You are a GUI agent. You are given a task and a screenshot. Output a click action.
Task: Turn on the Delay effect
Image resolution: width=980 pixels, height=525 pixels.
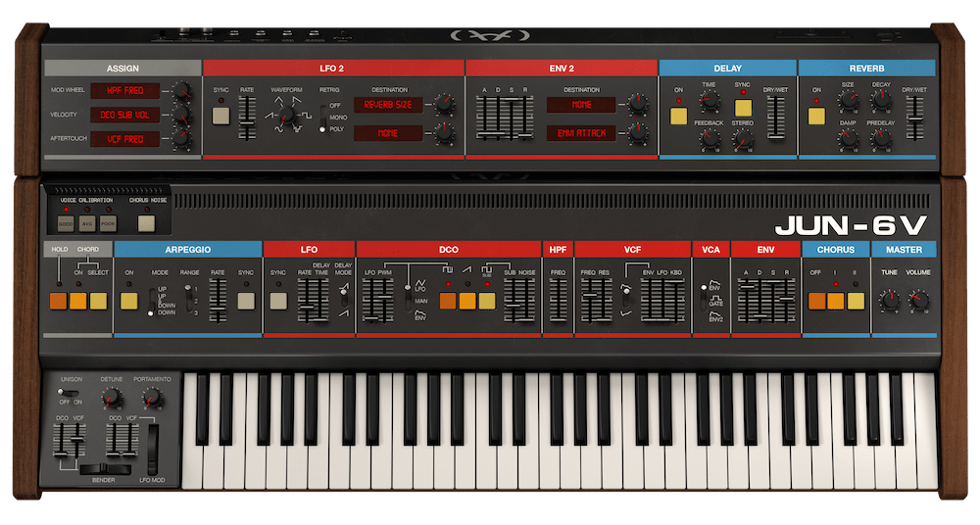[x=678, y=117]
